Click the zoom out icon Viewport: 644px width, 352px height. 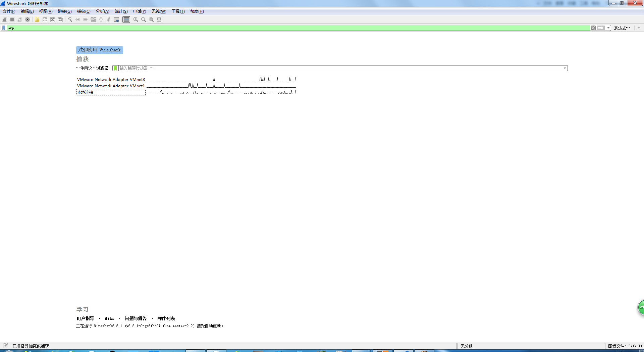(143, 19)
